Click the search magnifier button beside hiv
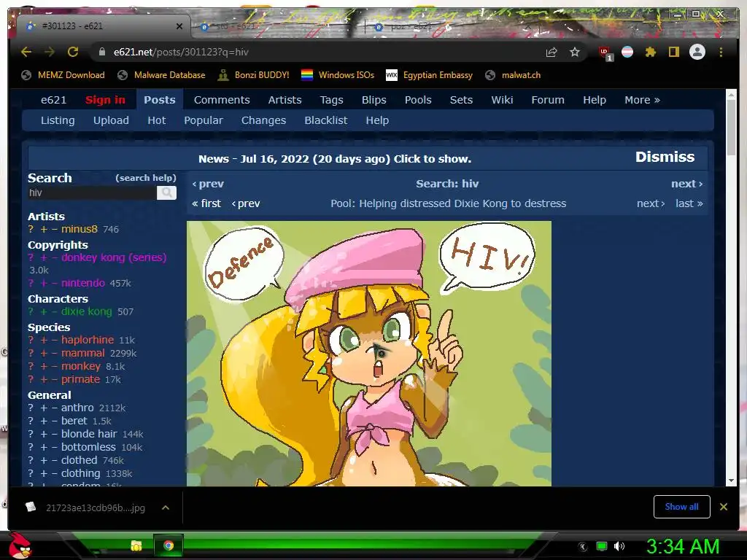Screen dimensions: 747x560 [x=167, y=192]
